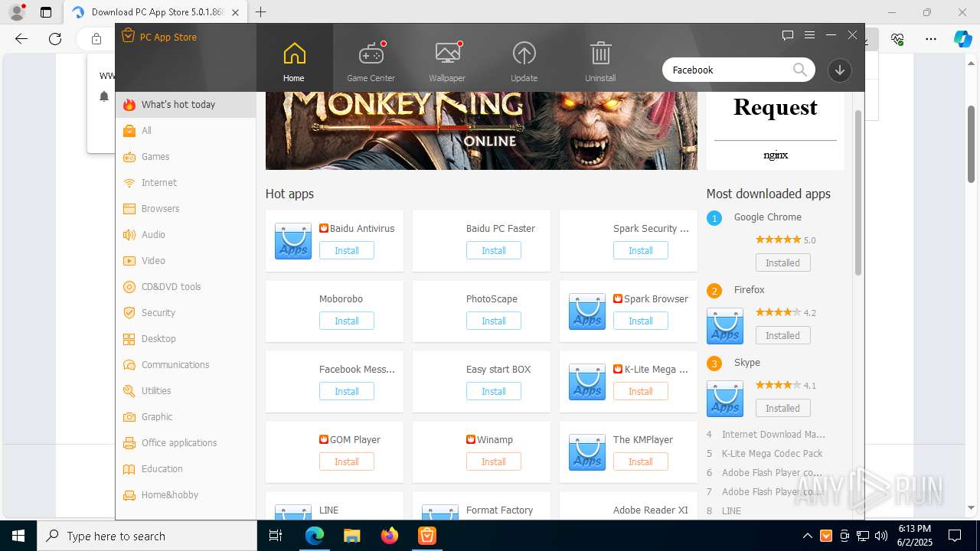Select the Security category
980x551 pixels.
coord(186,313)
